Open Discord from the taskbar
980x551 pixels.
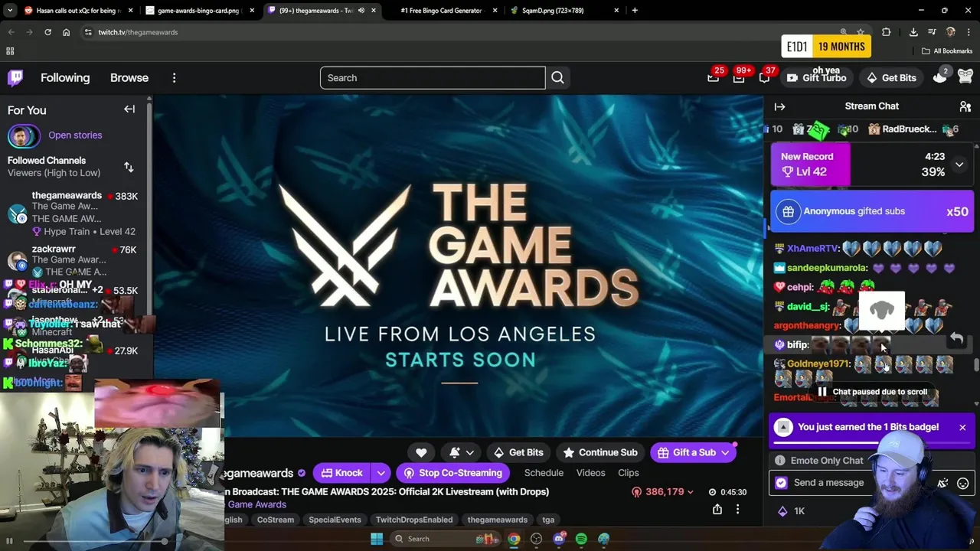pos(559,539)
